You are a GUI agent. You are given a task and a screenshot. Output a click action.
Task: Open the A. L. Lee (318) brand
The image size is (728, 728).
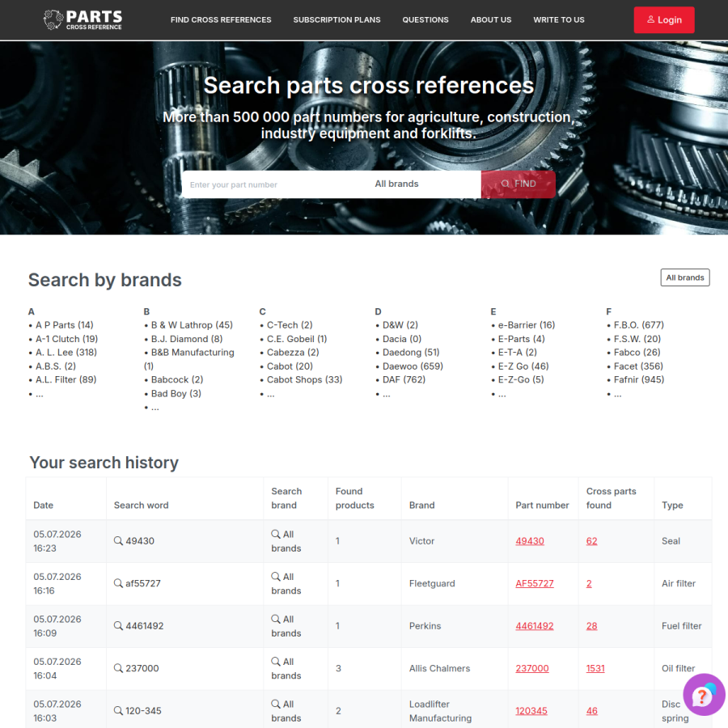click(66, 353)
